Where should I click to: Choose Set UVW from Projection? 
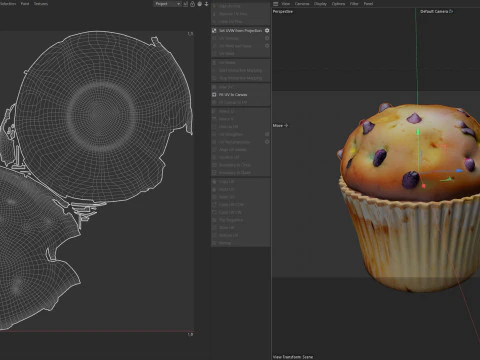coord(240,30)
